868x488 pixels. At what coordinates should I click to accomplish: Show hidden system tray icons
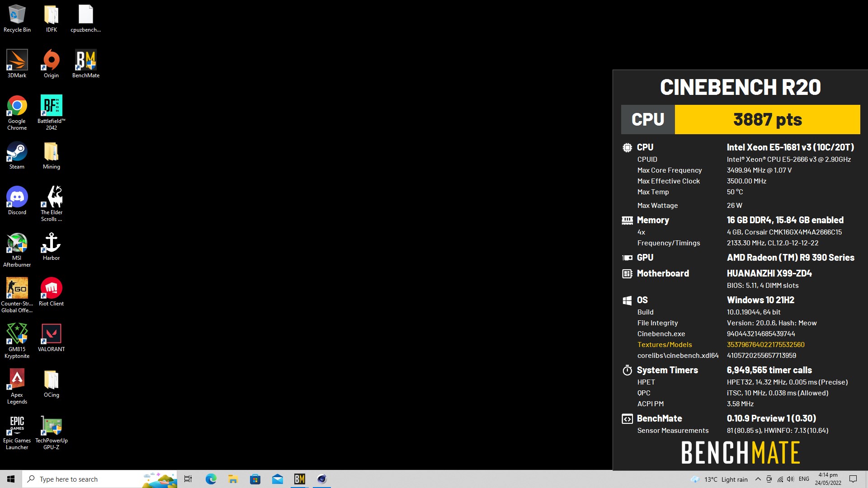coord(758,479)
